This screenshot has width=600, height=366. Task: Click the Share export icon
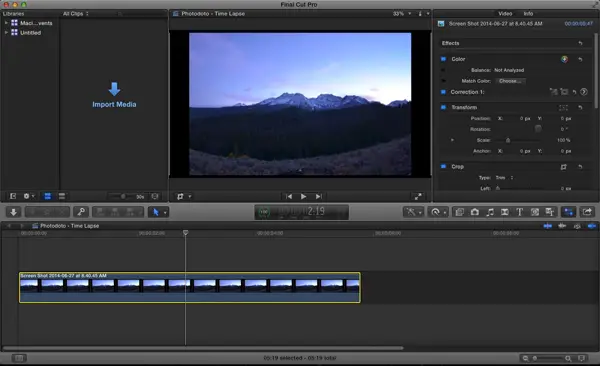587,212
